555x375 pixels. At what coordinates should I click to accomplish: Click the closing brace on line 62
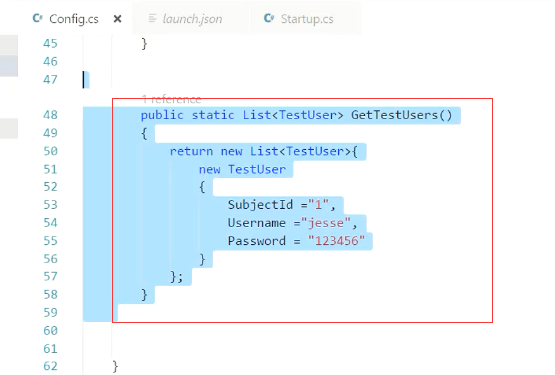point(115,366)
